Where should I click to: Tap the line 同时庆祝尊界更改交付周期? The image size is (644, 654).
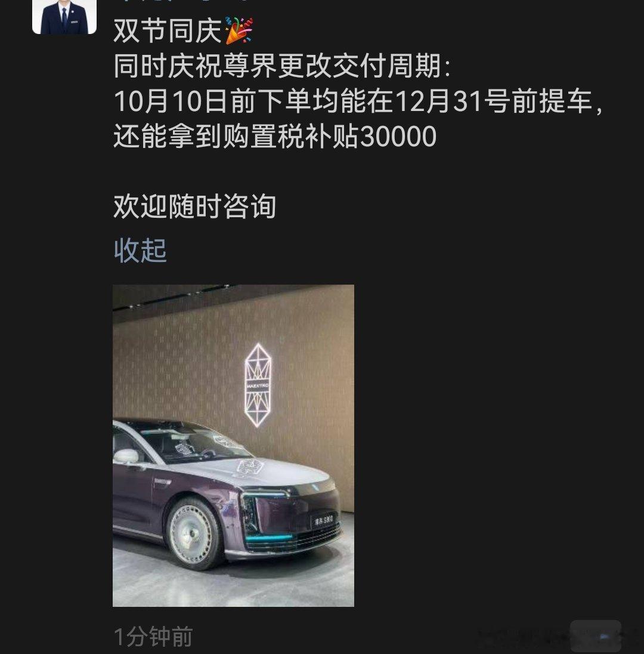point(282,66)
